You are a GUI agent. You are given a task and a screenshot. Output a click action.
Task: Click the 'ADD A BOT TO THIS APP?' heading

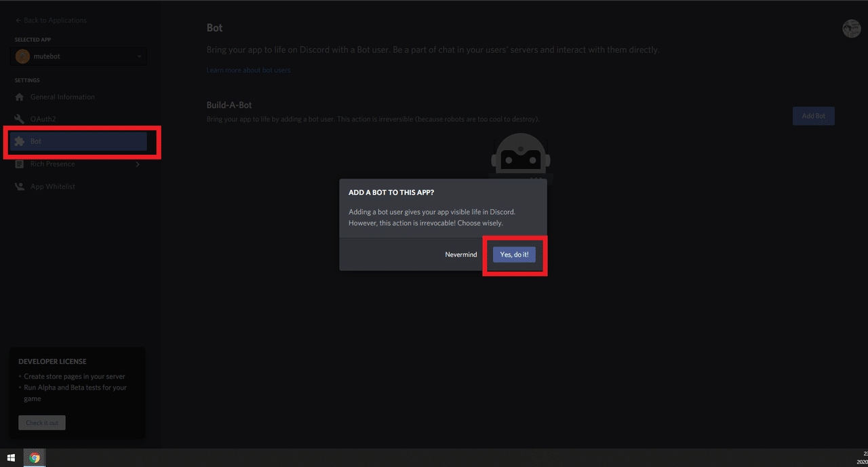coord(391,193)
